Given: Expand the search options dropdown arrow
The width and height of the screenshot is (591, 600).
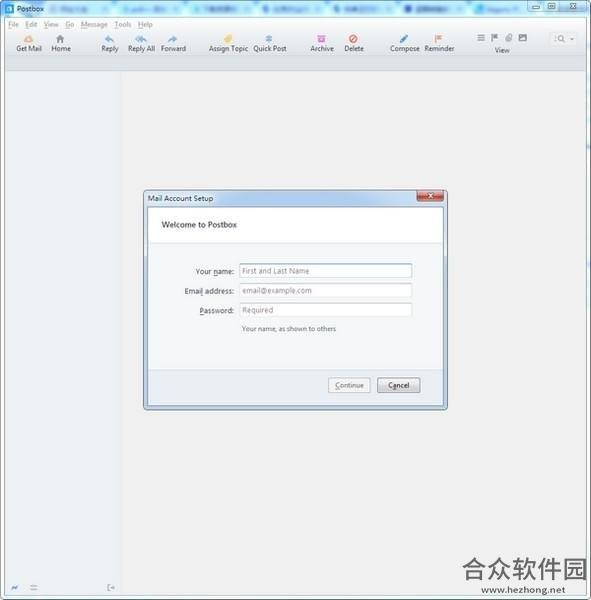Looking at the screenshot, I should pos(572,39).
